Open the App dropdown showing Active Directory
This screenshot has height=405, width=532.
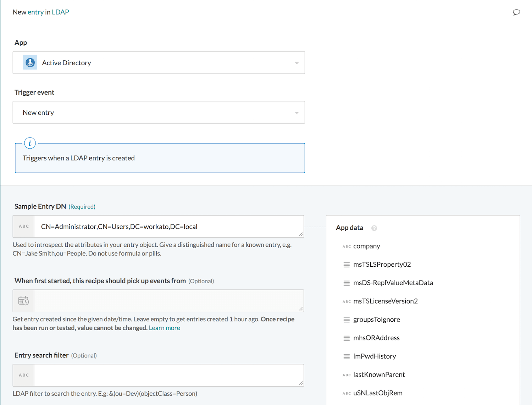click(x=159, y=63)
